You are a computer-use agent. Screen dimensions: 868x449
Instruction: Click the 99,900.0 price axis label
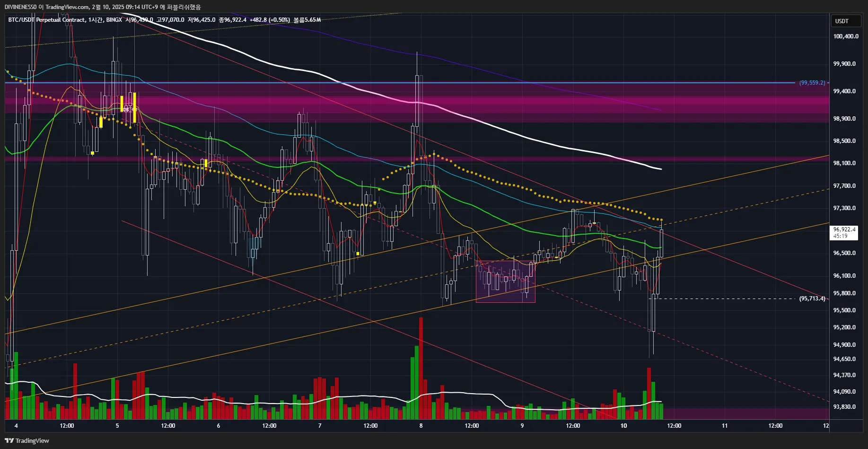point(844,64)
